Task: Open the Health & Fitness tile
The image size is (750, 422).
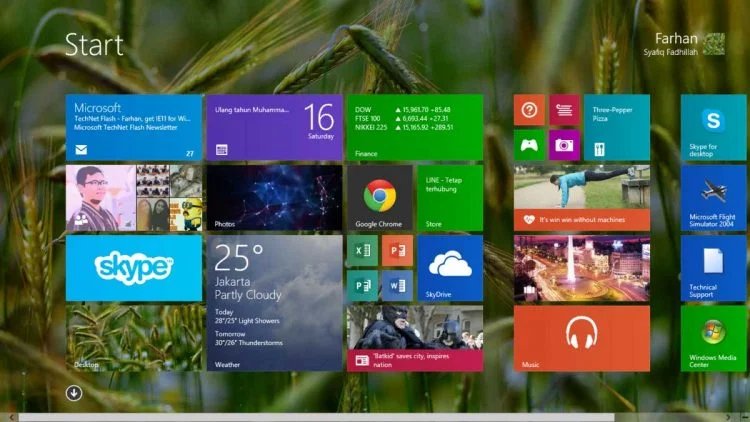Action: (x=582, y=198)
